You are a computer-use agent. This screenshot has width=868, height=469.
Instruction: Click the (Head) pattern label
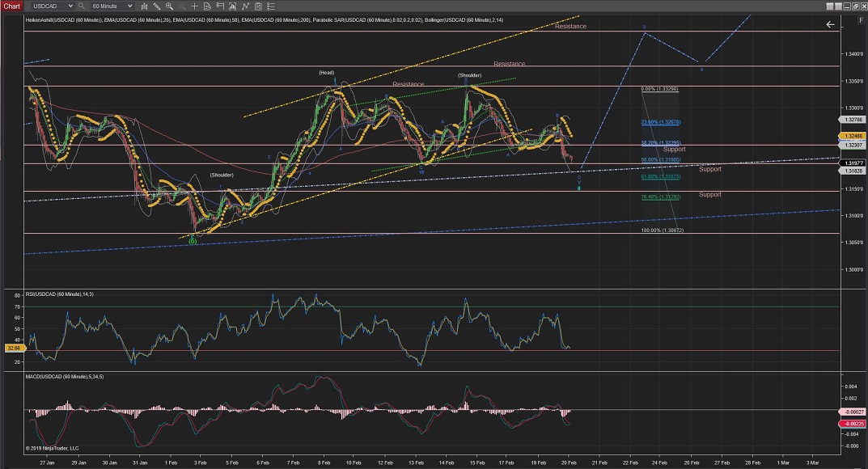coord(326,73)
